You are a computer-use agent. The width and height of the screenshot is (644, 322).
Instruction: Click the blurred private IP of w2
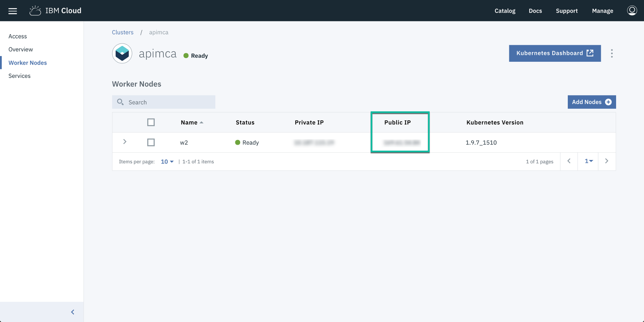(314, 143)
